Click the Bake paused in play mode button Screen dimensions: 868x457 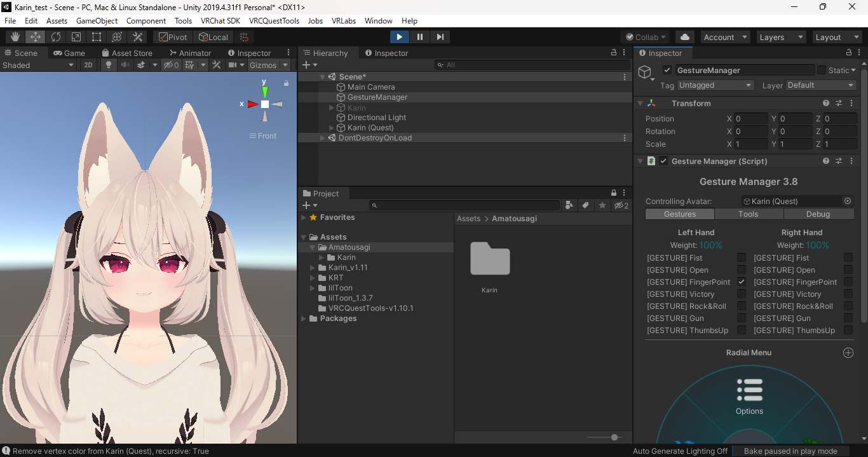pos(790,451)
